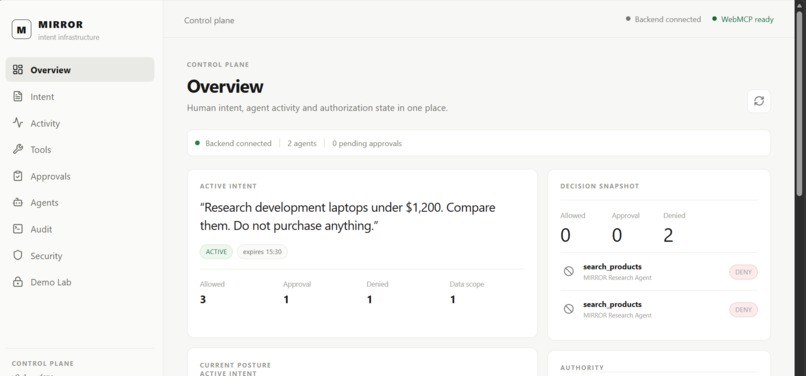Image resolution: width=806 pixels, height=376 pixels.
Task: Click the CURRENT POSTURE label
Action: click(235, 365)
